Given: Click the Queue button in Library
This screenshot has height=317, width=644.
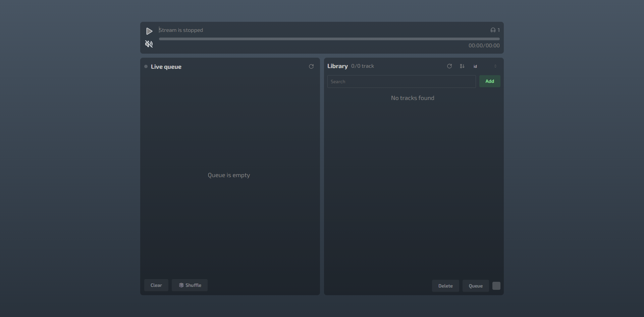Looking at the screenshot, I should (x=476, y=286).
